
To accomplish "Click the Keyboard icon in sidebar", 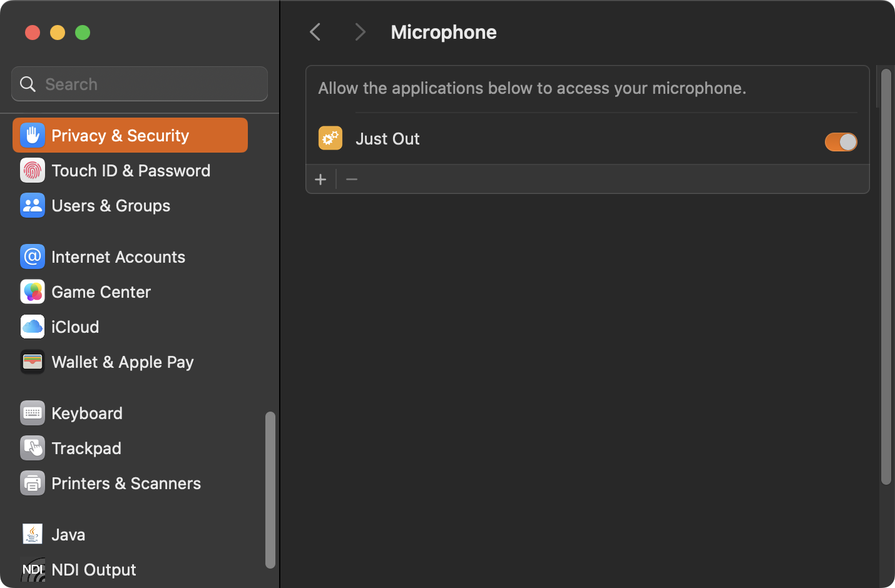I will 33,413.
